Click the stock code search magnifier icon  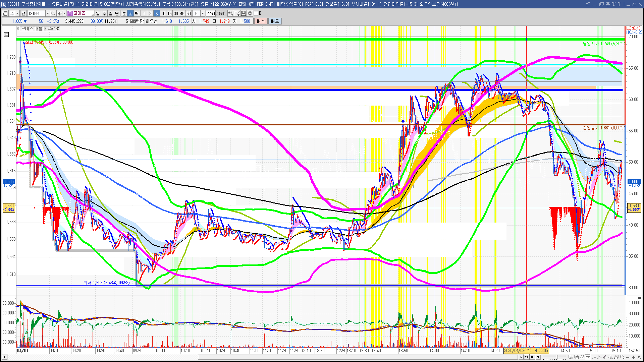coord(53,13)
